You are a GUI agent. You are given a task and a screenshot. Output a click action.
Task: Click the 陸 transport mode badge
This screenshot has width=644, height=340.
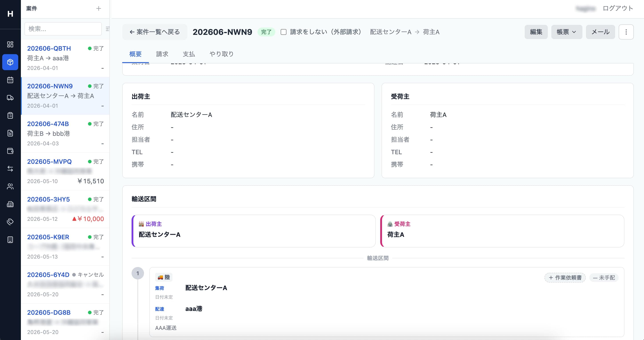pos(164,277)
